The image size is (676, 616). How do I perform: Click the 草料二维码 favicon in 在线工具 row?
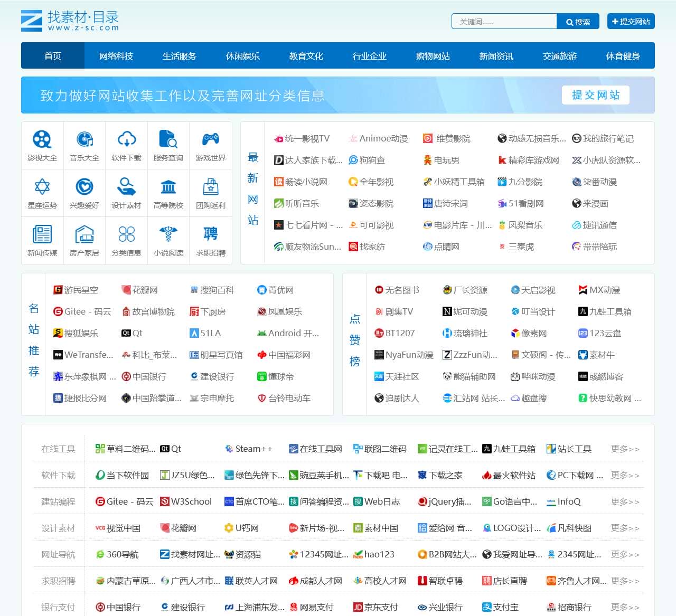(x=100, y=449)
